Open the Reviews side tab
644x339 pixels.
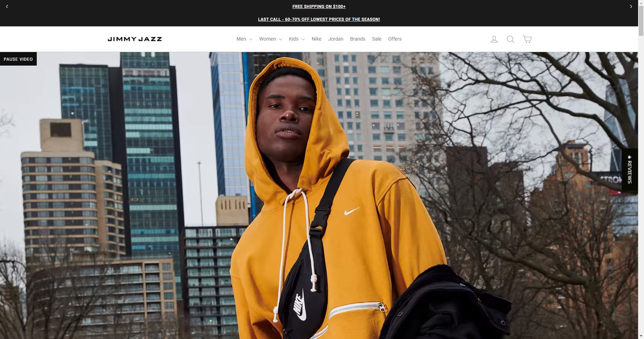pos(630,169)
